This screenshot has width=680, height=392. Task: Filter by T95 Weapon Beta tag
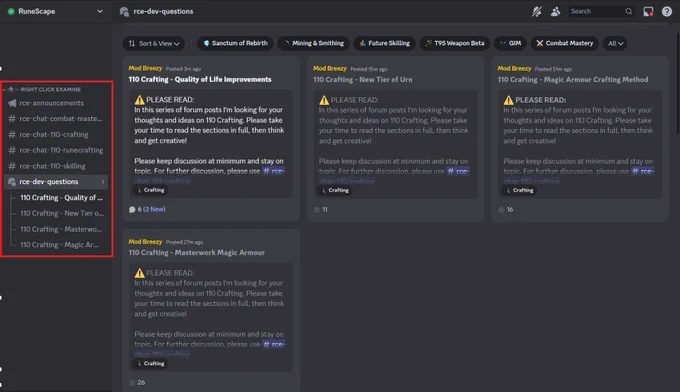[455, 43]
